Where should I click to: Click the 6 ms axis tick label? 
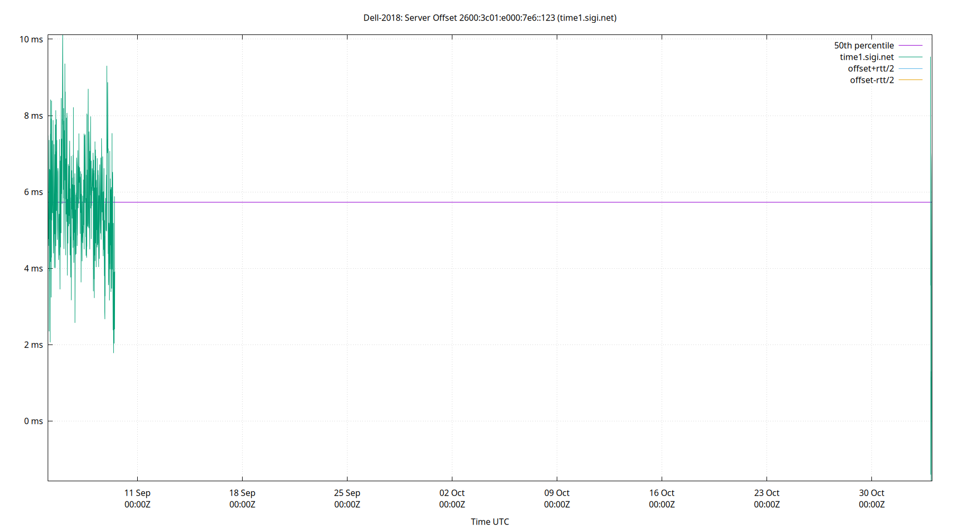[x=33, y=192]
